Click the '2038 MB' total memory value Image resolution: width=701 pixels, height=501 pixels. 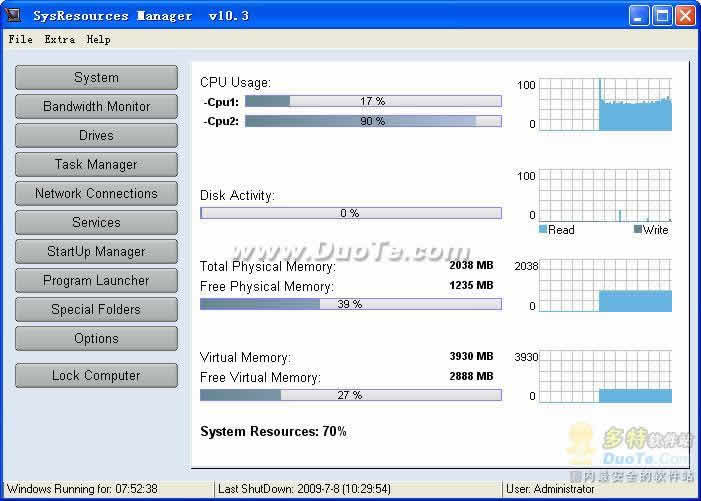tap(471, 265)
